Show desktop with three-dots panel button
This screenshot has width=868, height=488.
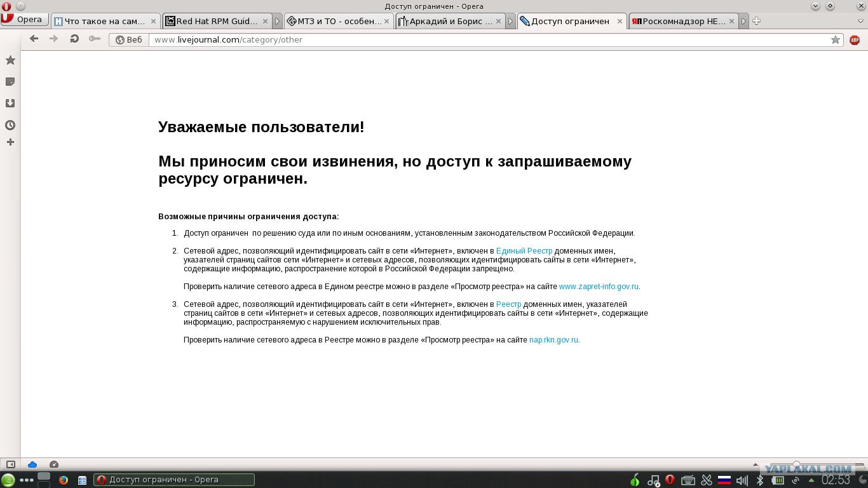[27, 480]
